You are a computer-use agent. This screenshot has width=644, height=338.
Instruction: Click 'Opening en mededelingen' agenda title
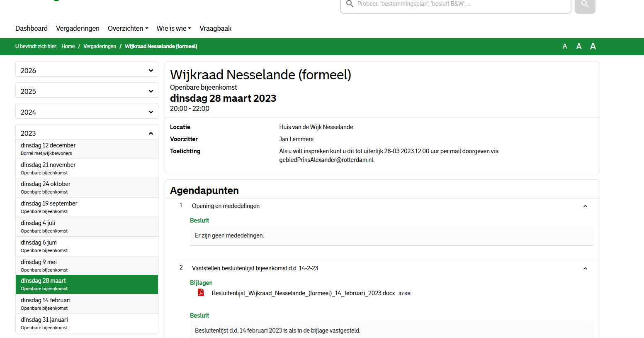[226, 206]
